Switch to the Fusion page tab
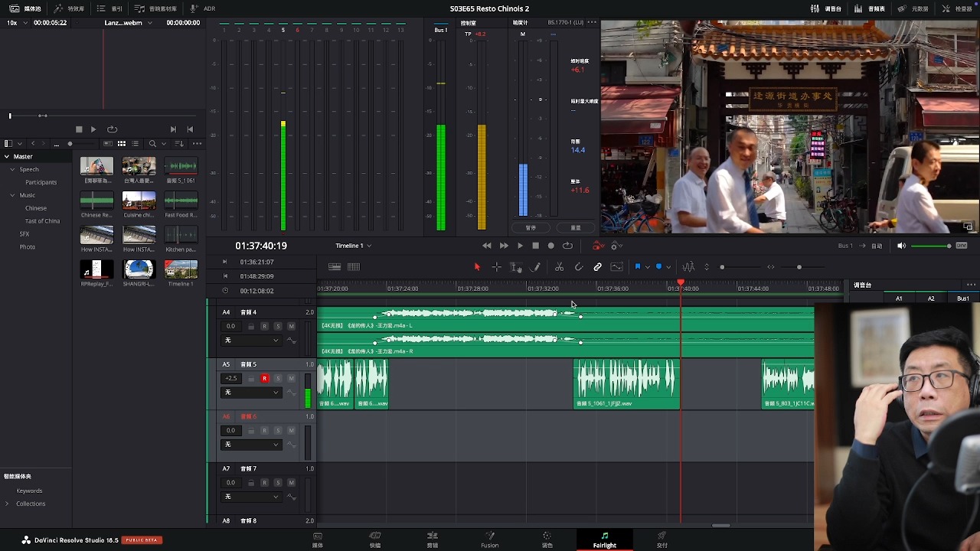The image size is (980, 551). [x=490, y=540]
